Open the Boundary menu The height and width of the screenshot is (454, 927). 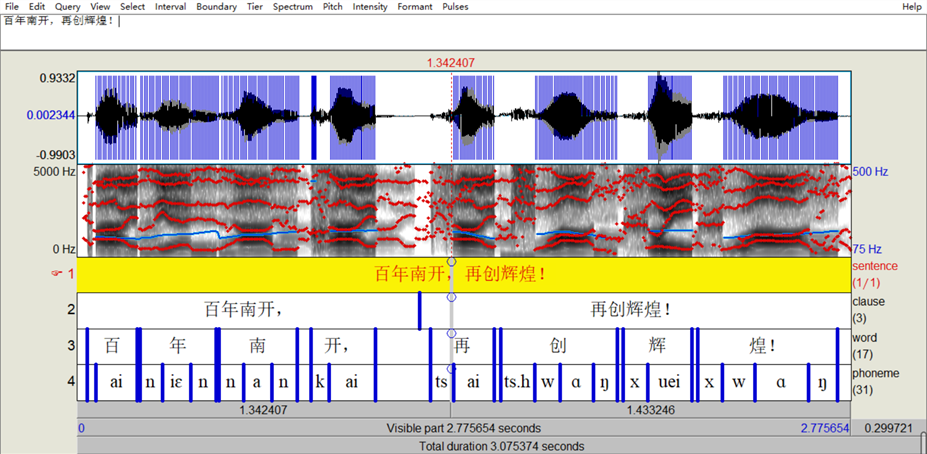(217, 7)
